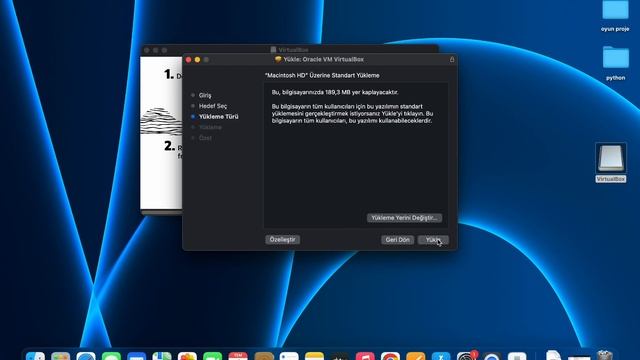Close the Yükle installer window
The height and width of the screenshot is (360, 640).
[x=188, y=60]
